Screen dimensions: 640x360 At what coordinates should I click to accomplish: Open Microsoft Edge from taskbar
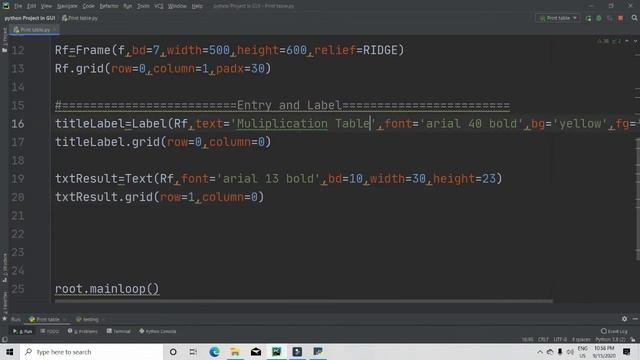(214, 352)
